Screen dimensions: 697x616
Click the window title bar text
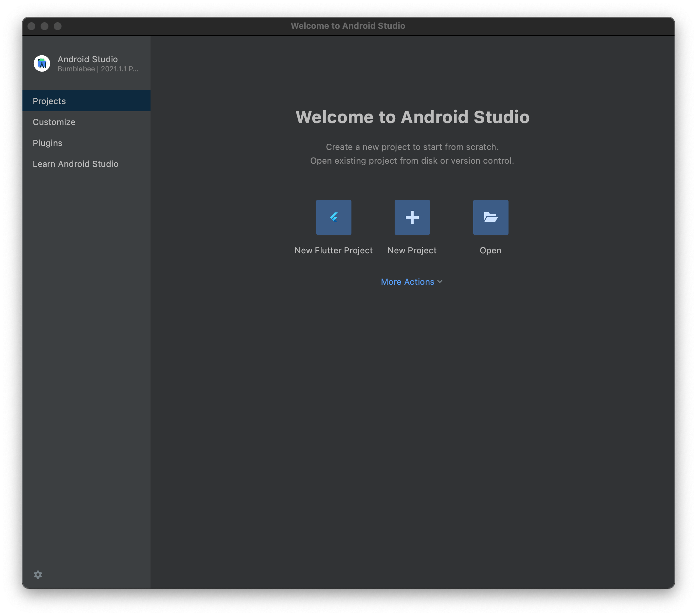click(348, 26)
